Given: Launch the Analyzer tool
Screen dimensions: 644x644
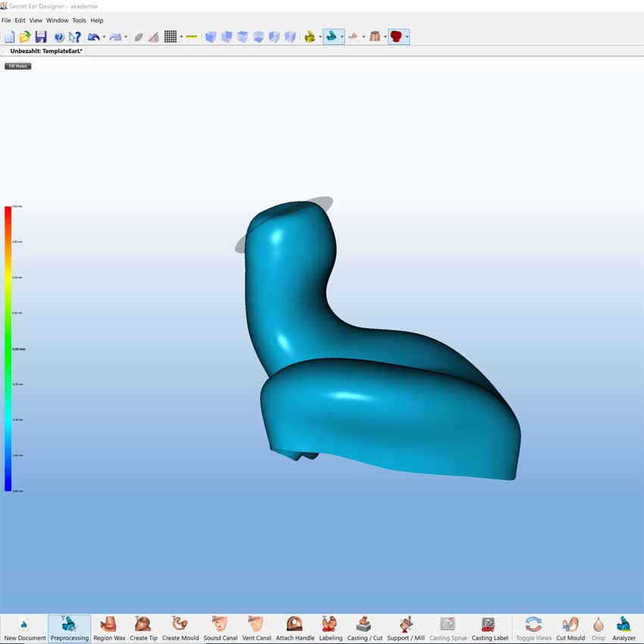Looking at the screenshot, I should (624, 627).
